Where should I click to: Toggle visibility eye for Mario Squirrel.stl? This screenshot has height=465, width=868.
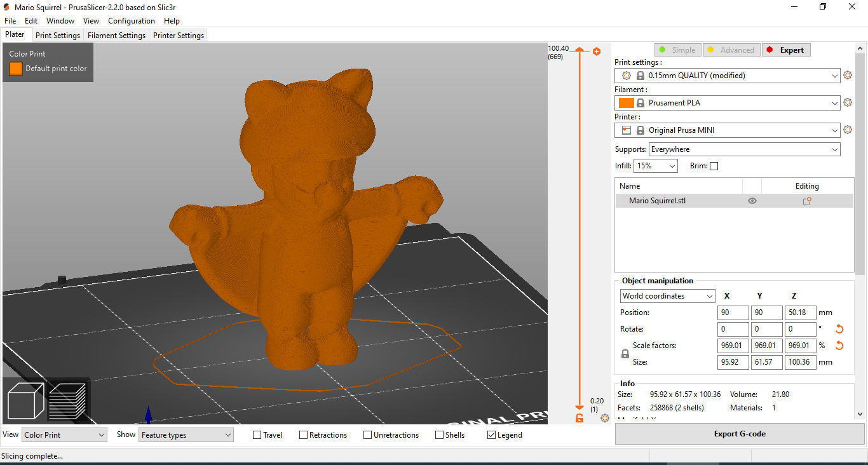[x=752, y=201]
